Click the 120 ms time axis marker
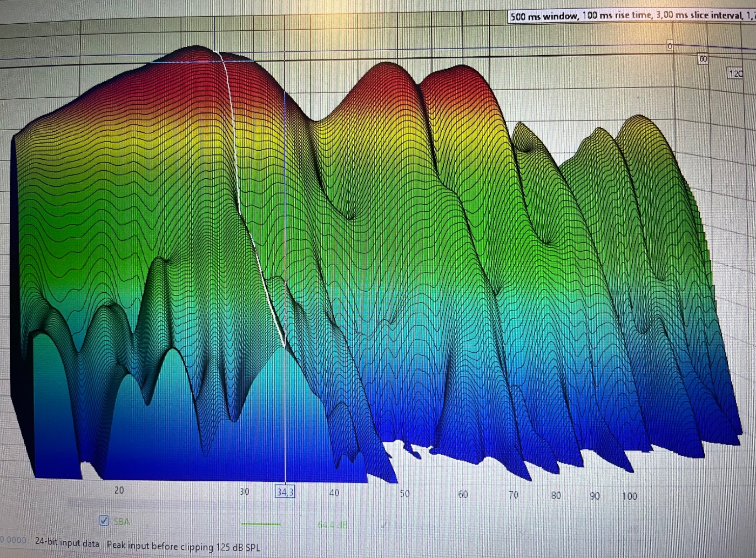Screen dimensions: 756x558 (x=735, y=73)
